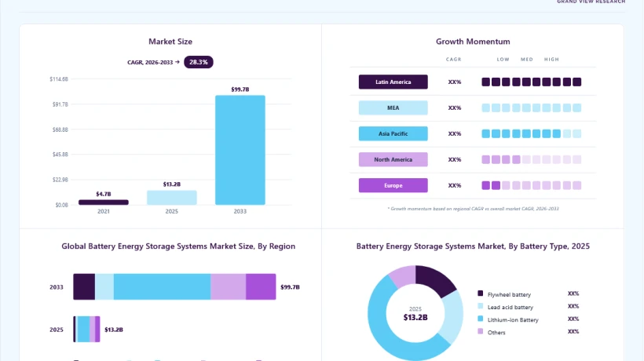Viewport: 644px width, 361px height.
Task: Click the By Battery Type 2025 title
Action: pyautogui.click(x=473, y=246)
